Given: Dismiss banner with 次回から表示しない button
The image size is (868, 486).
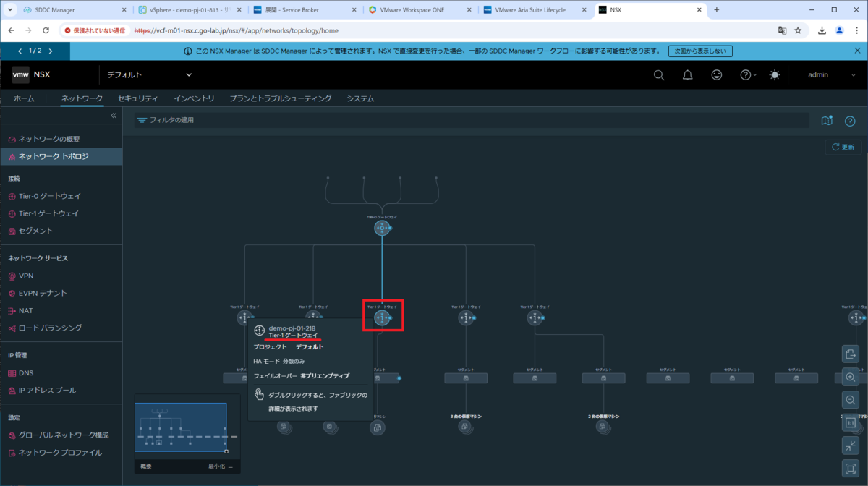Looking at the screenshot, I should (699, 51).
